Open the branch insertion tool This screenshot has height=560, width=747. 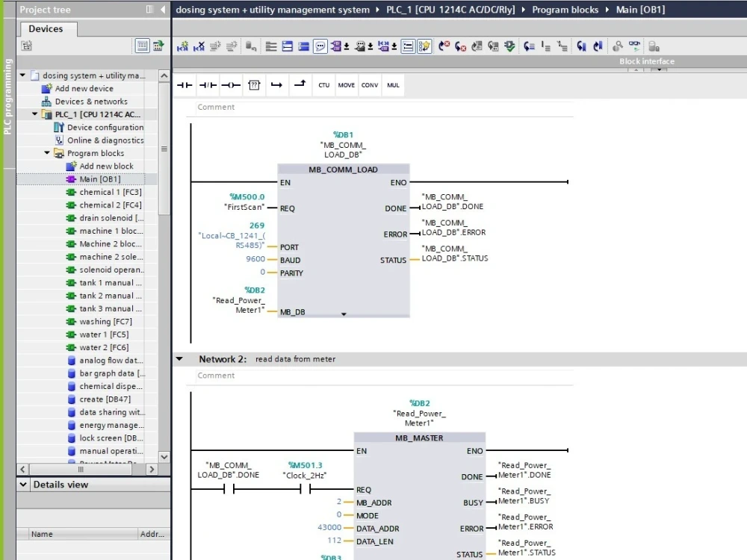click(x=300, y=84)
